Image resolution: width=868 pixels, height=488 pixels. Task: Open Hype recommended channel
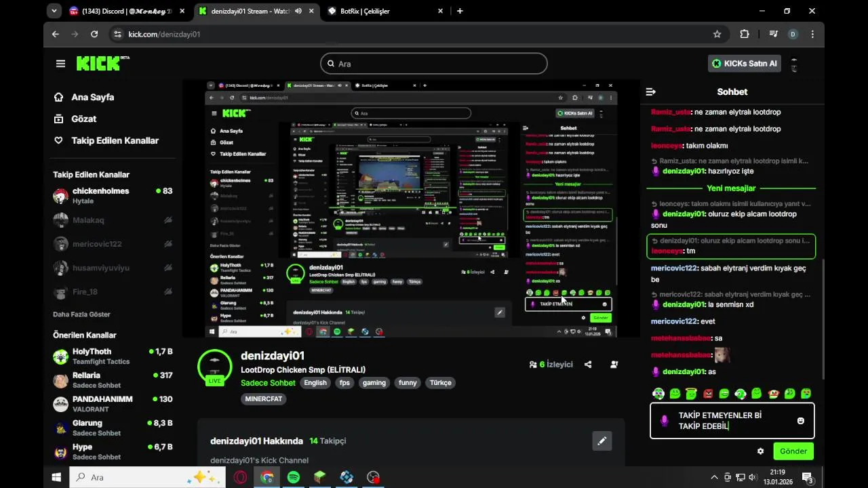tap(113, 451)
